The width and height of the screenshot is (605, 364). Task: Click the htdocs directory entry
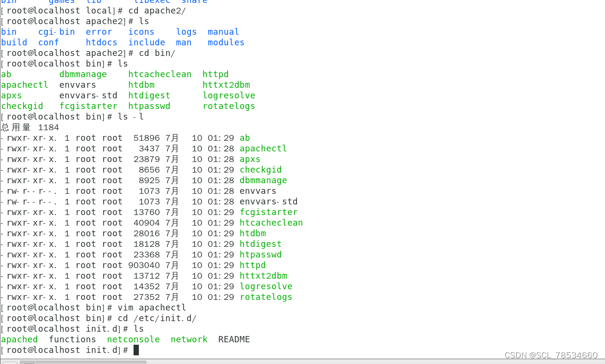pos(101,42)
